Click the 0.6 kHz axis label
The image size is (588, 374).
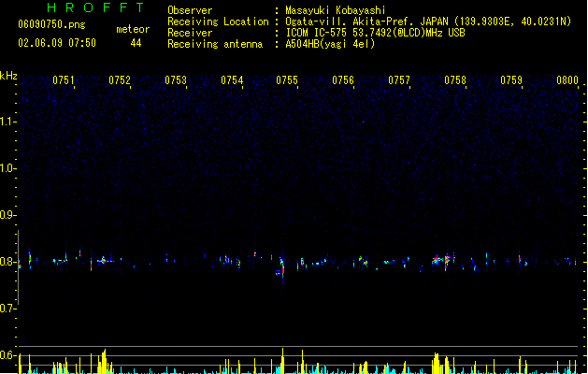tap(7, 355)
